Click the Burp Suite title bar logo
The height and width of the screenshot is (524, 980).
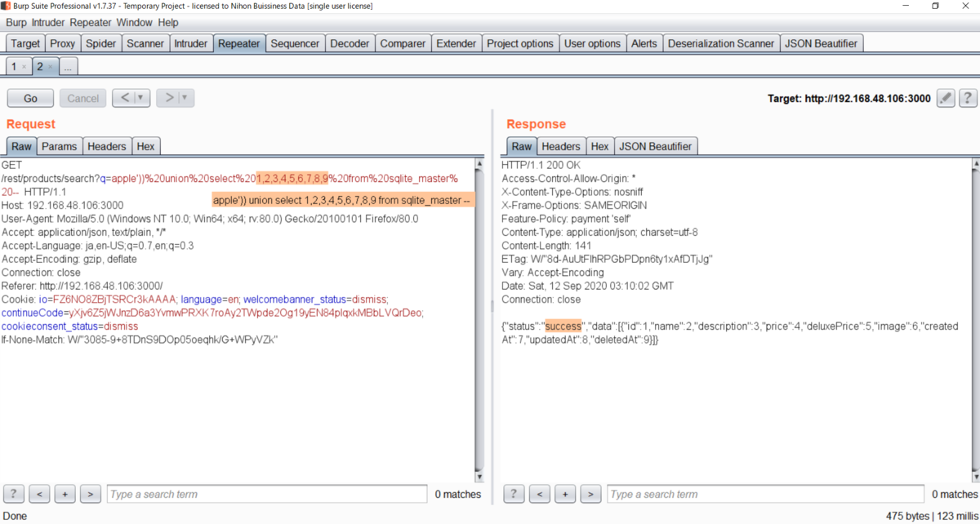click(7, 6)
